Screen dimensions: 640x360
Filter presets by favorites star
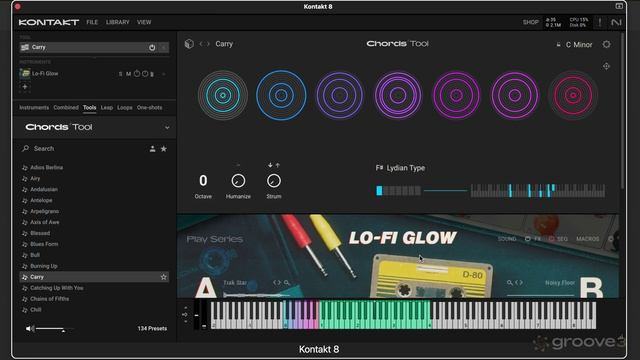164,149
